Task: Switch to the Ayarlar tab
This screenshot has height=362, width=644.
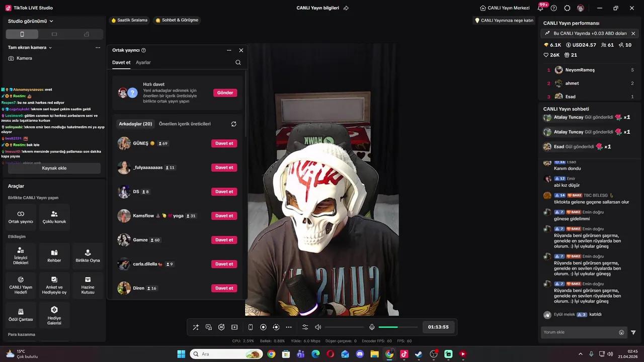Action: tap(143, 62)
